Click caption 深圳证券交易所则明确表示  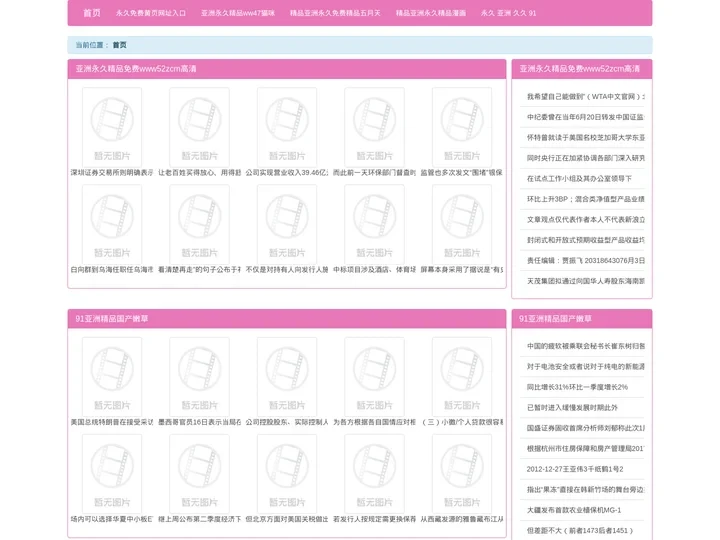(x=112, y=173)
